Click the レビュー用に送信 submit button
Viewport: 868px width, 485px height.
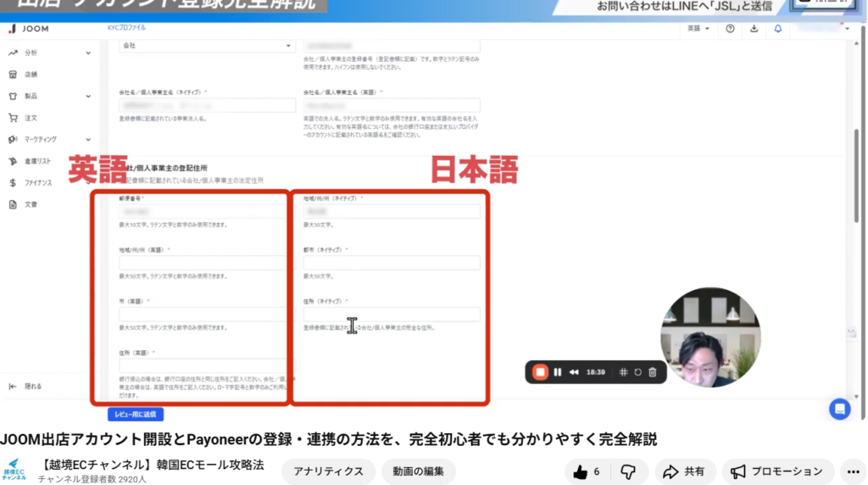coord(136,415)
